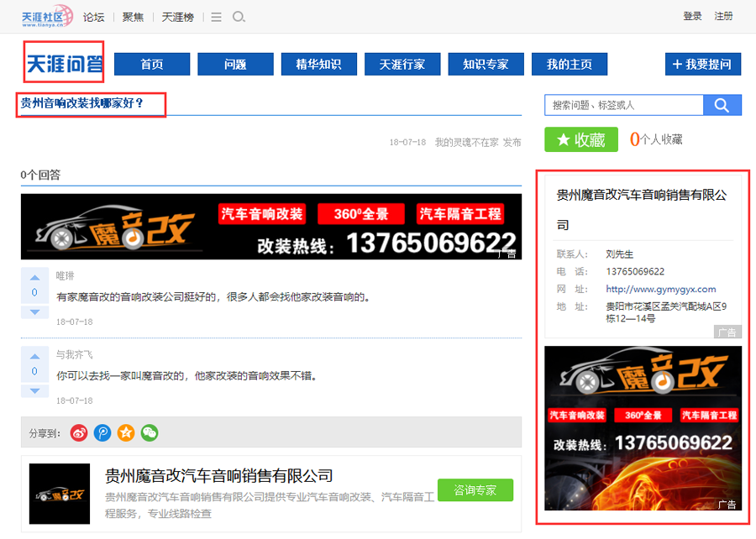
Task: Click the vote count of 唯琳's answer
Action: (x=34, y=292)
